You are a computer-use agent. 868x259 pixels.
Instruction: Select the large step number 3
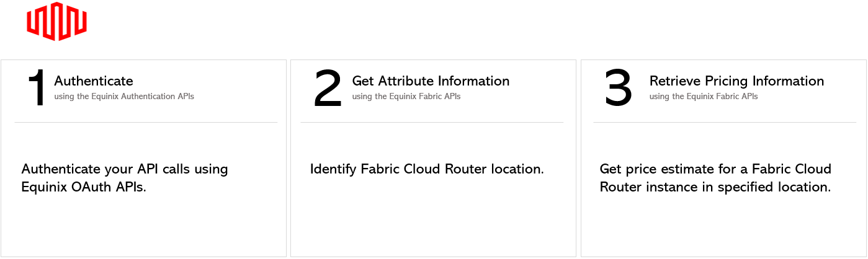(619, 87)
